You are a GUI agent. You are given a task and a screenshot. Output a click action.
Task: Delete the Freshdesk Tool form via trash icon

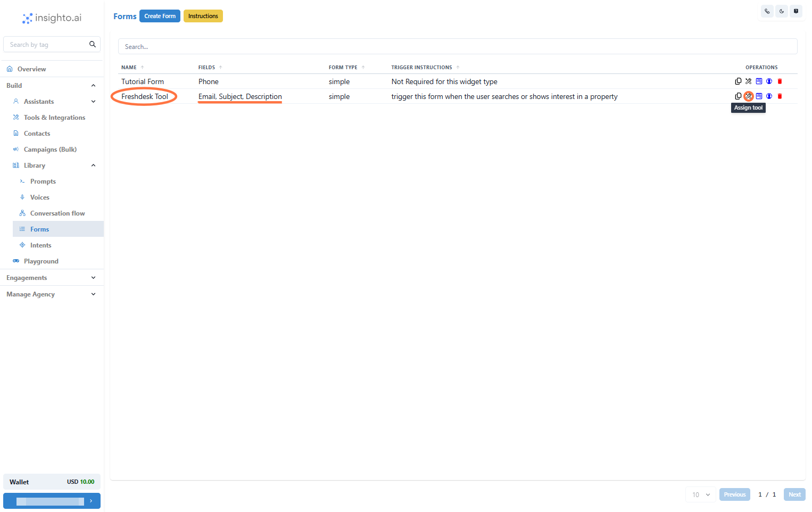click(x=780, y=96)
